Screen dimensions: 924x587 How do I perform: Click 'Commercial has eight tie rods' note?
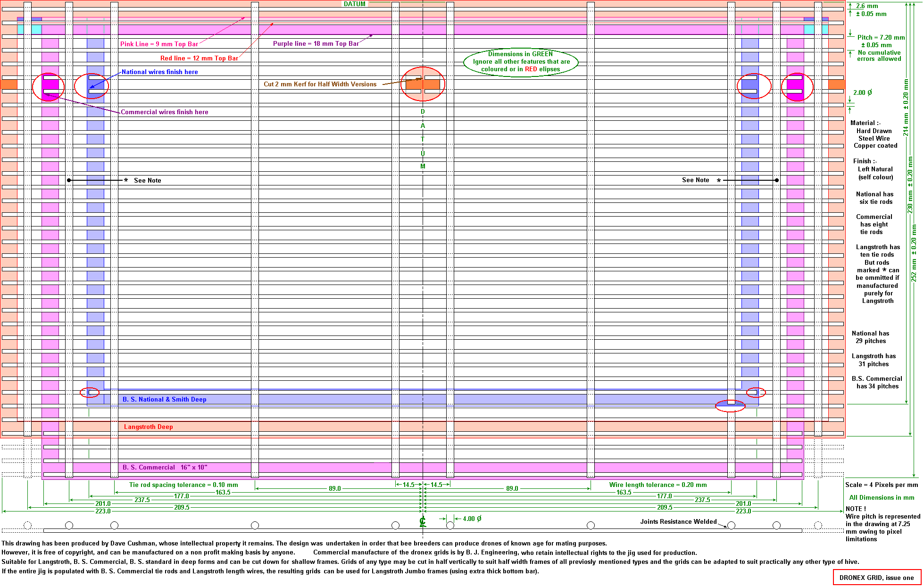(x=874, y=224)
